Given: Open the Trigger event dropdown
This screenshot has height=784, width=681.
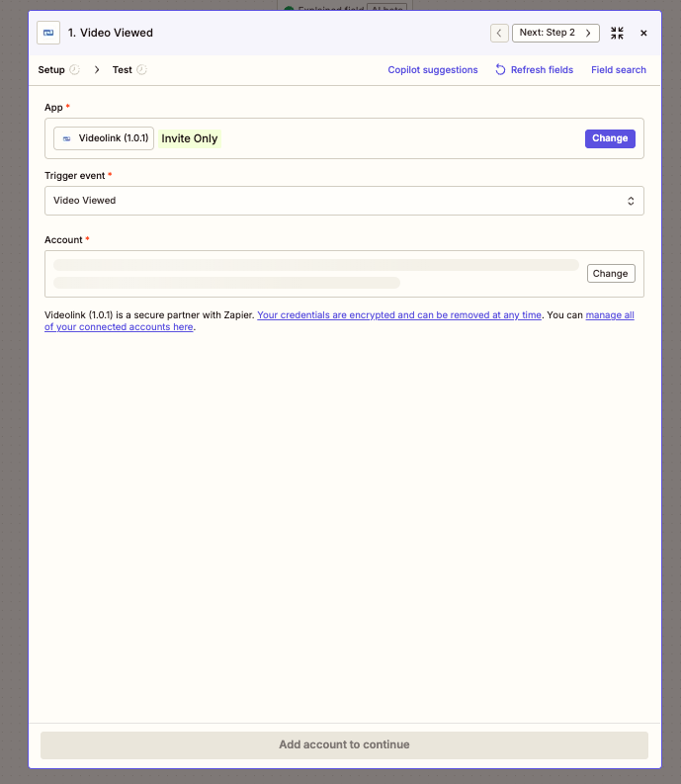Looking at the screenshot, I should point(344,201).
